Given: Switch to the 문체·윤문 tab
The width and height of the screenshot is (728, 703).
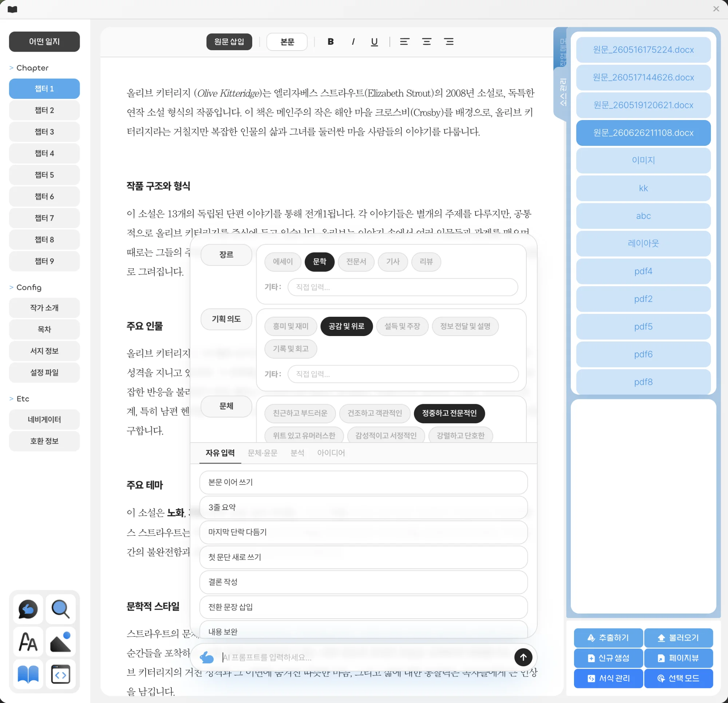Looking at the screenshot, I should coord(262,453).
